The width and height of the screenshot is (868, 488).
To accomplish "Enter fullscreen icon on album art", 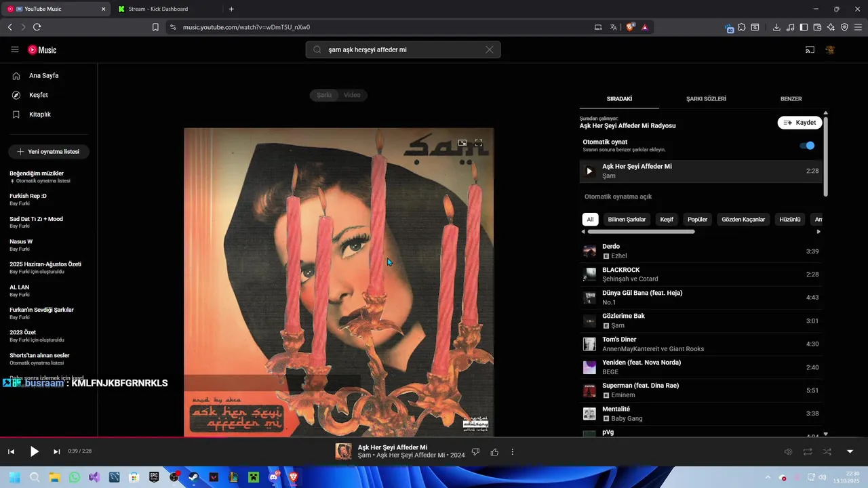I will coord(479,142).
